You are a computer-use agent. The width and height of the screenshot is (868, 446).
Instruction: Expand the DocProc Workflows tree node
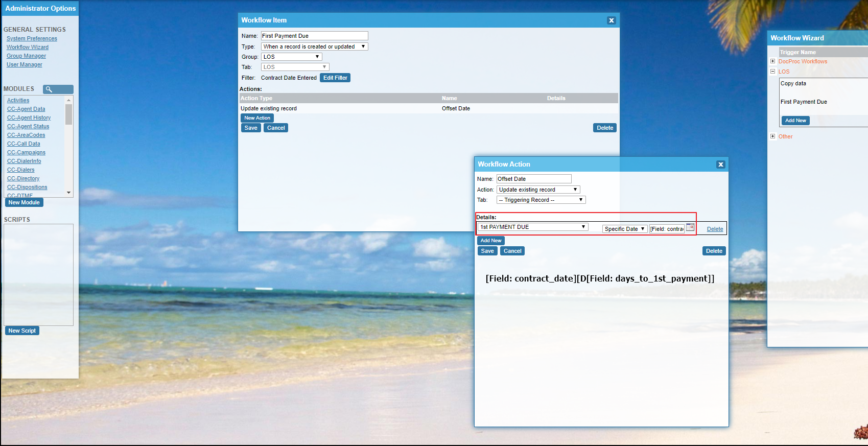coord(772,61)
